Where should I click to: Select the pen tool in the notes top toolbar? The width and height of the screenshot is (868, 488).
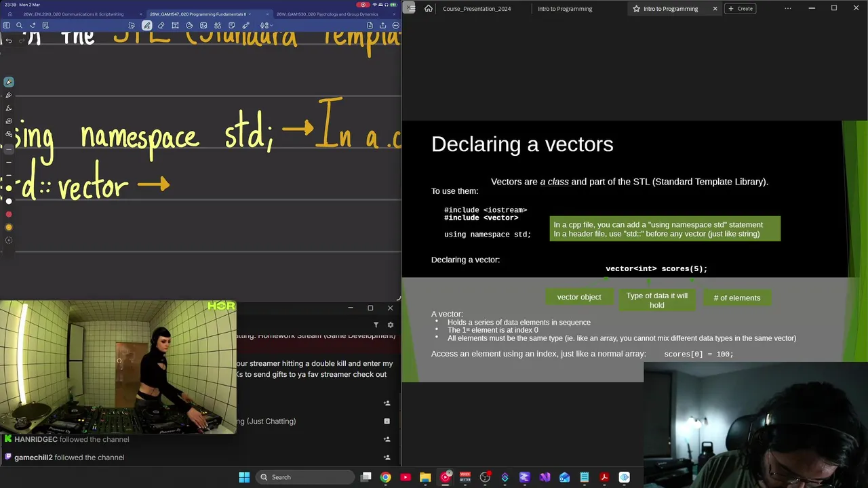click(146, 25)
